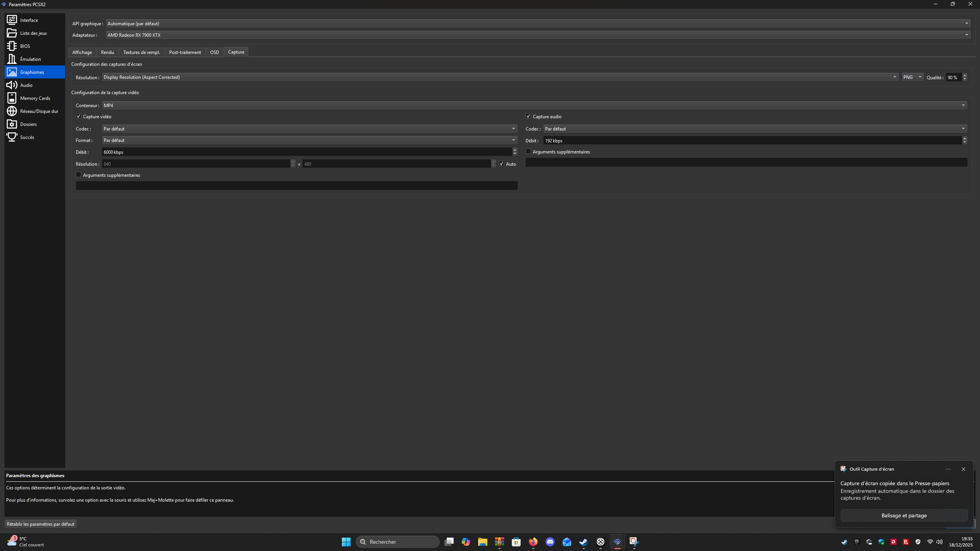980x551 pixels.
Task: Click the Balisage et partage button
Action: tap(904, 515)
